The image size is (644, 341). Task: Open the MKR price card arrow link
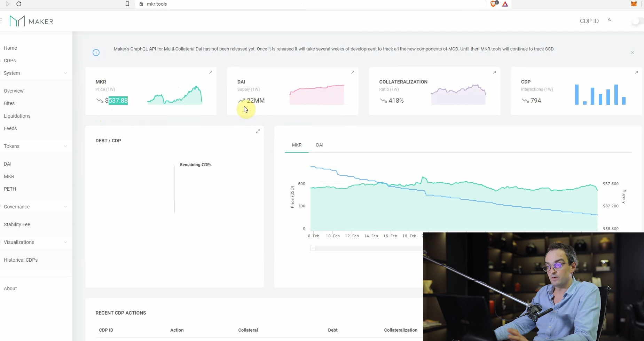[211, 72]
